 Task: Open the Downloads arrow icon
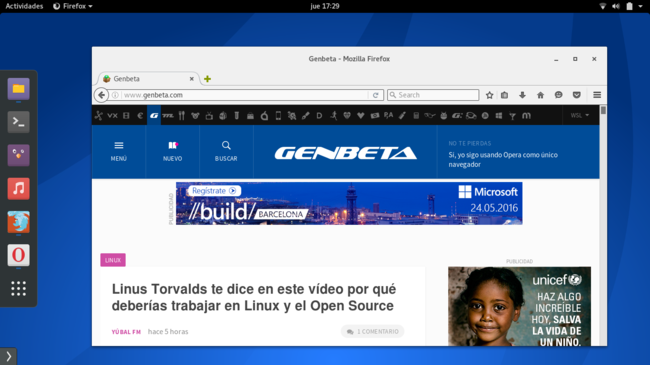click(522, 95)
